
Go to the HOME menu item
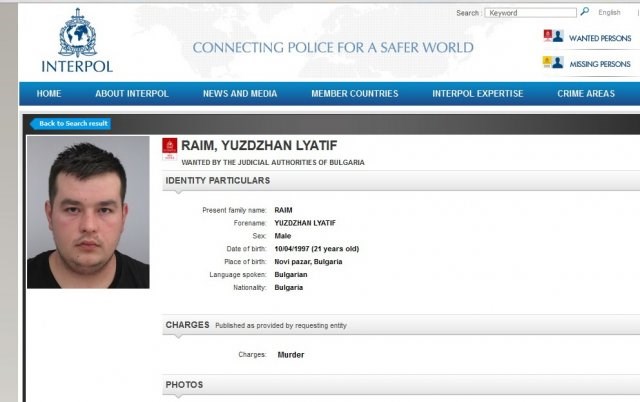49,93
